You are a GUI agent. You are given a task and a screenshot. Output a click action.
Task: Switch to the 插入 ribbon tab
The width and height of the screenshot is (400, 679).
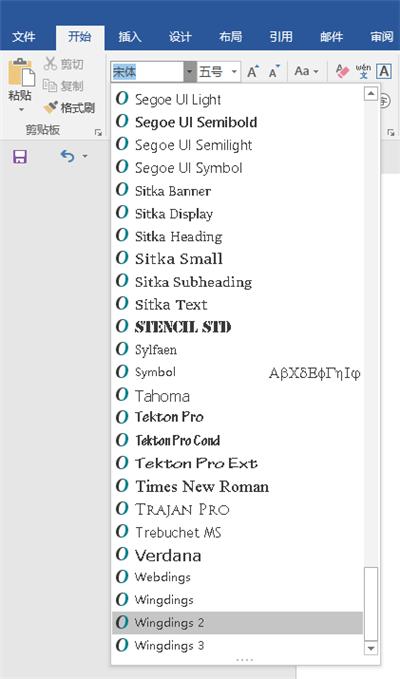tap(130, 37)
